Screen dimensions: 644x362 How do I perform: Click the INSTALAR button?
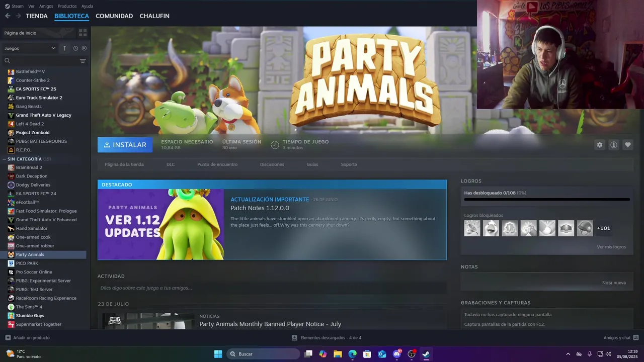[x=125, y=145]
